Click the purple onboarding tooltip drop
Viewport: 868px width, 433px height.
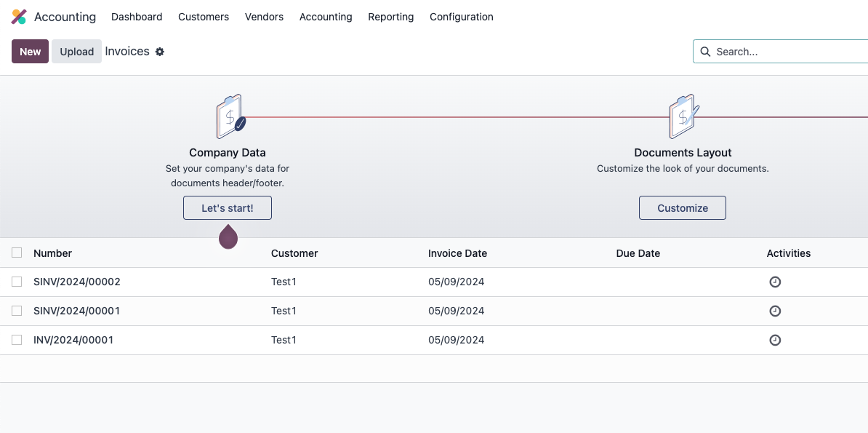pyautogui.click(x=228, y=237)
